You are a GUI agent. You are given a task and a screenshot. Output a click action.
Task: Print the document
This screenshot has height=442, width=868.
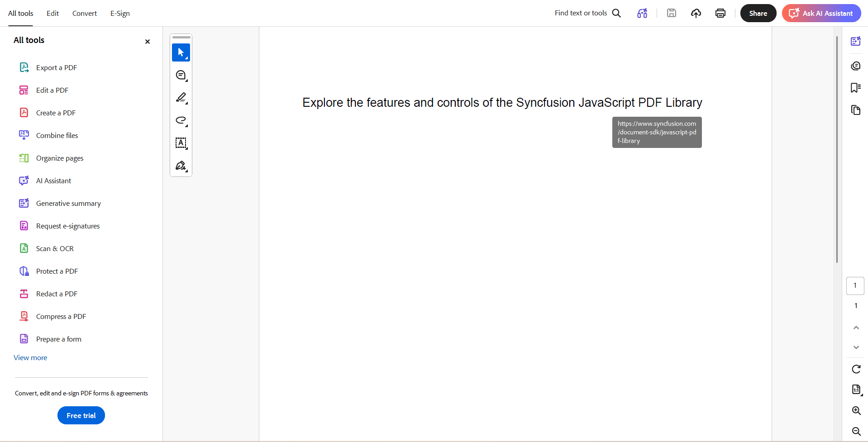pos(720,13)
